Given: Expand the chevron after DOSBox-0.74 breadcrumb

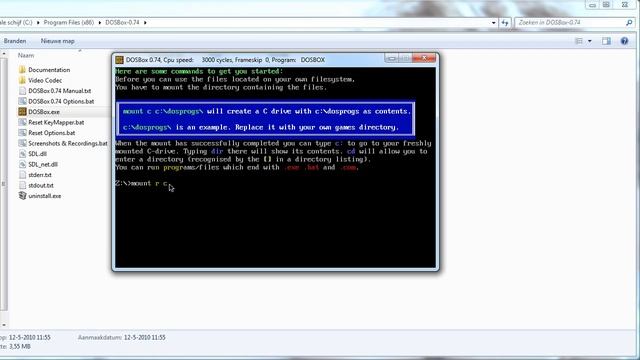Looking at the screenshot, I should (145, 23).
